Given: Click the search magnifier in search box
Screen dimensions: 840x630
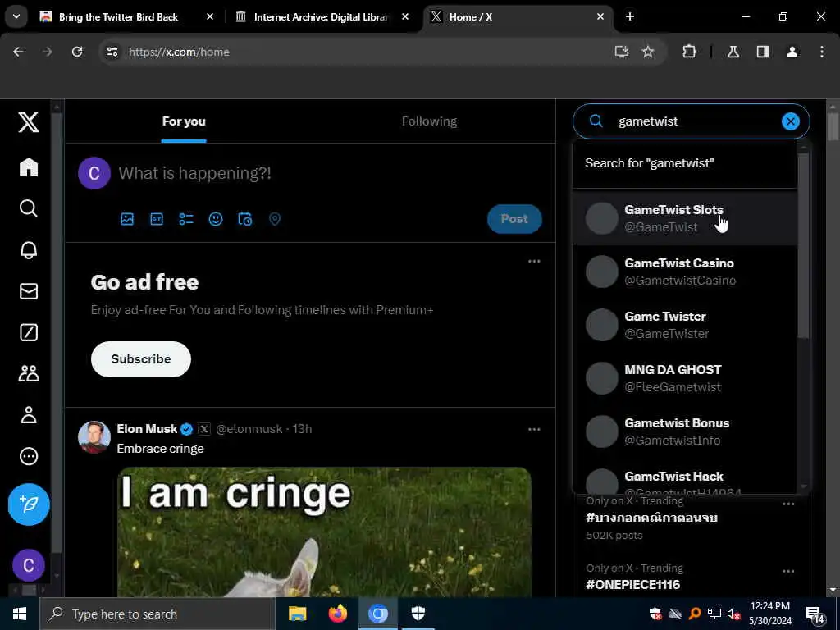Looking at the screenshot, I should (x=596, y=121).
